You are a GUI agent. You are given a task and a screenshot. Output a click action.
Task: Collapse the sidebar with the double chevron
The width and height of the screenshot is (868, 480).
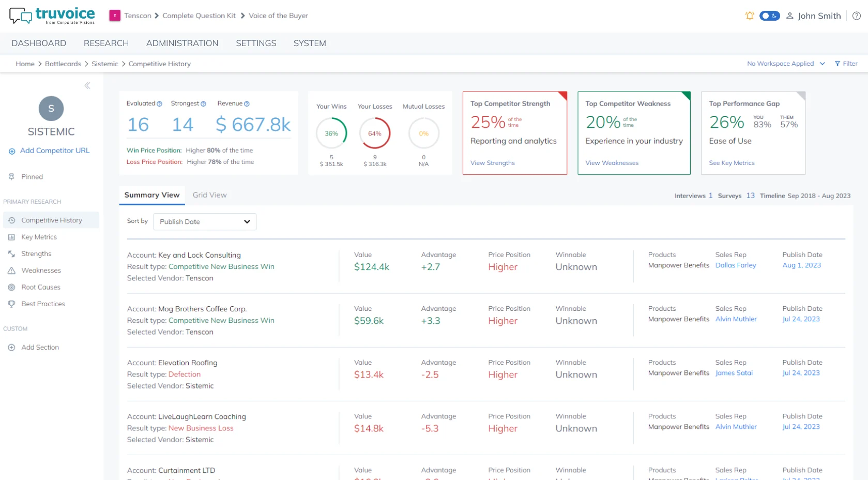[87, 86]
